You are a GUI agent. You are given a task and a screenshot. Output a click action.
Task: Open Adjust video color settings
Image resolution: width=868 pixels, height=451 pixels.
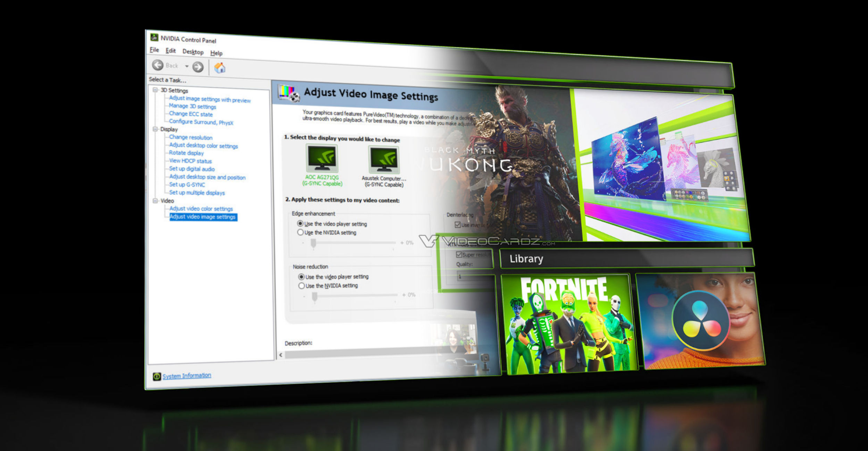click(x=201, y=209)
